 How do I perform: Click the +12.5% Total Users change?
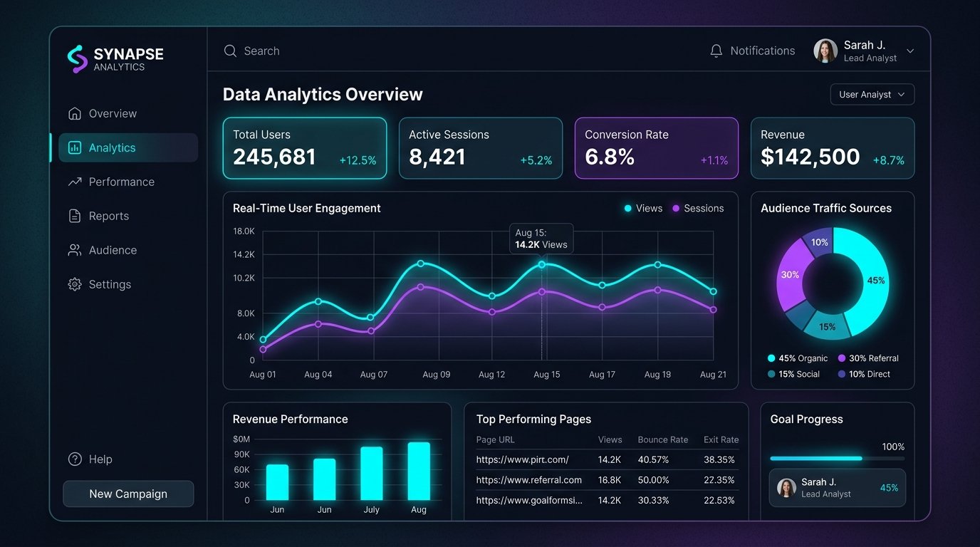tap(358, 160)
